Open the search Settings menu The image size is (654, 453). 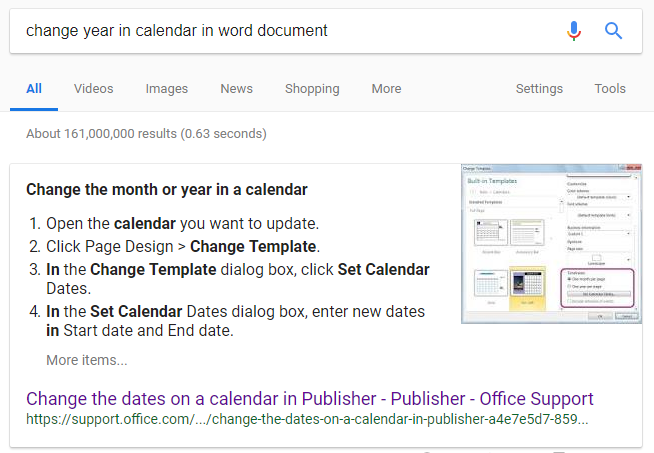click(539, 89)
